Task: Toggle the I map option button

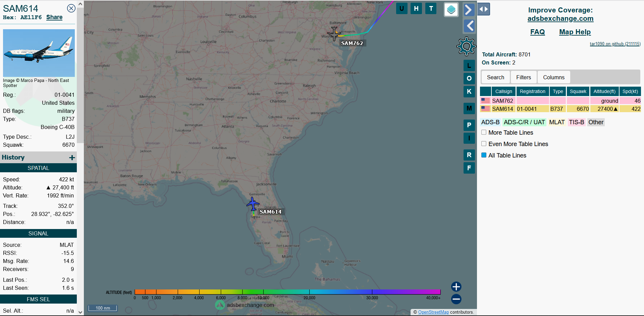Action: (469, 138)
